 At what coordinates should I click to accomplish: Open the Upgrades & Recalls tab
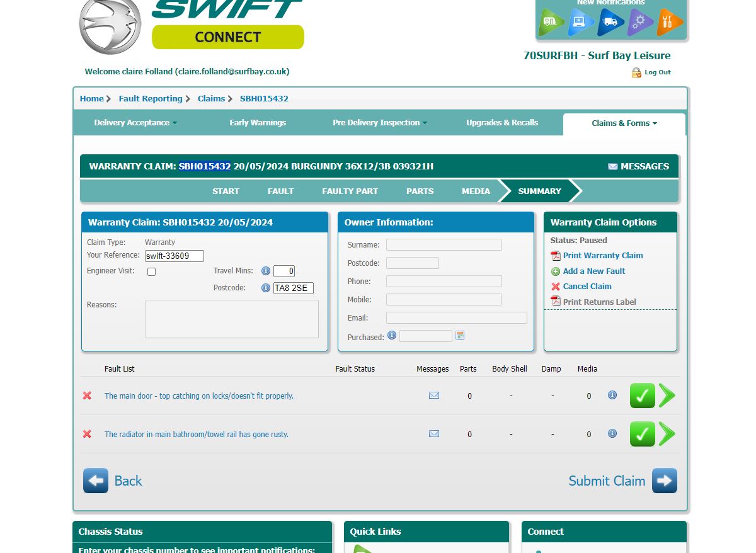[502, 123]
